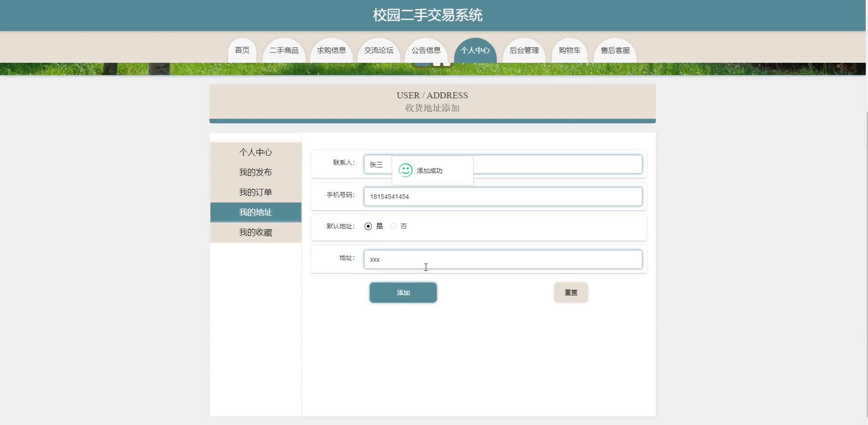Click the 联系人 input field
The height and width of the screenshot is (425, 868).
click(503, 164)
